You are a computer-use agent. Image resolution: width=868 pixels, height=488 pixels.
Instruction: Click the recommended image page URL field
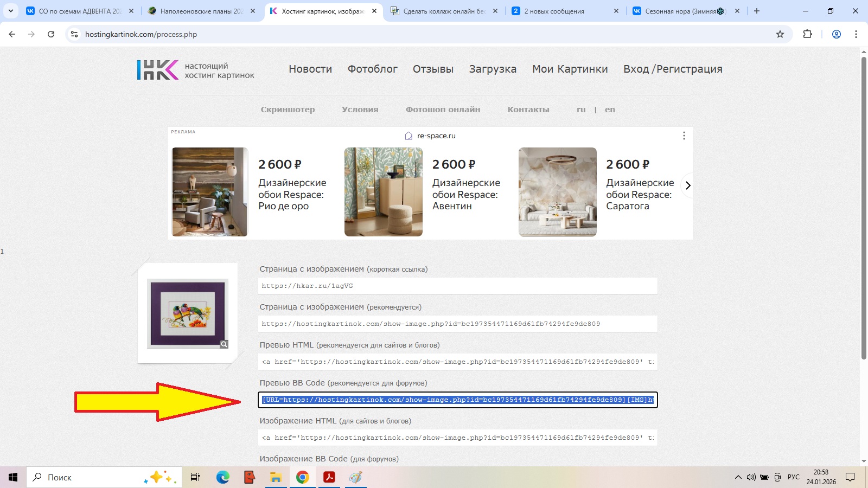[x=458, y=324]
